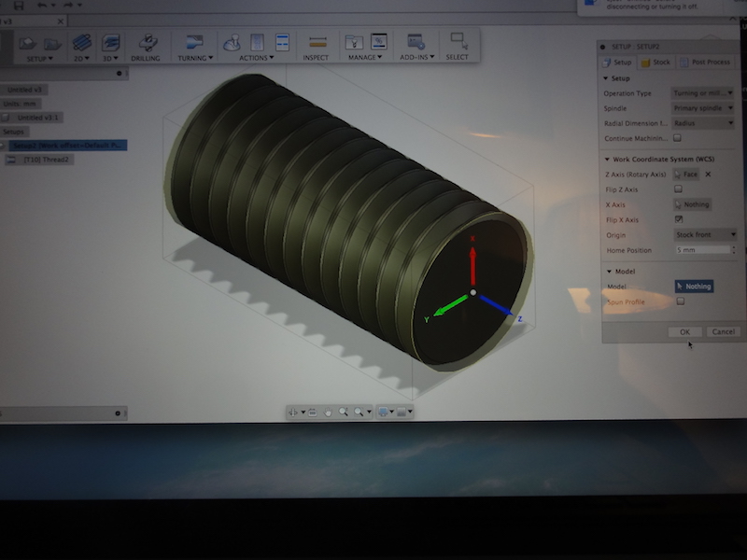Screen dimensions: 747x560
Task: Click the Orbit navigation icon
Action: (x=293, y=413)
